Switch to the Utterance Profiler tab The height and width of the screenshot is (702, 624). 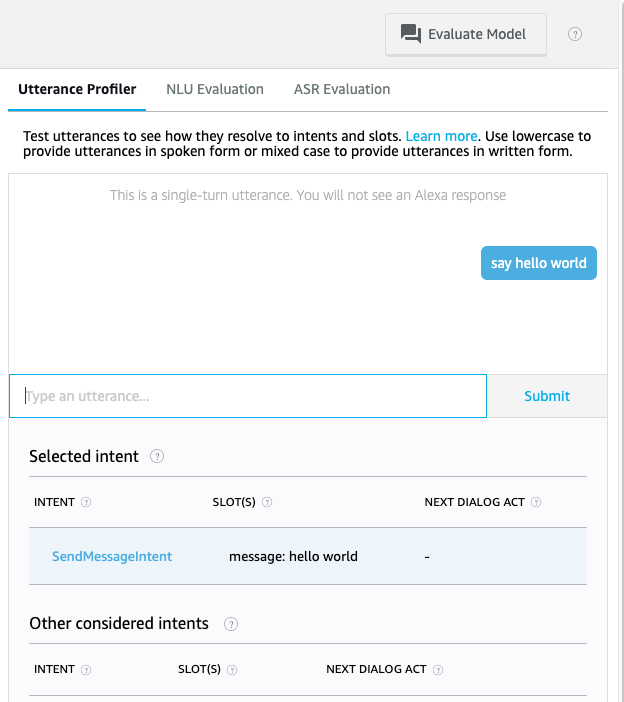point(77,89)
